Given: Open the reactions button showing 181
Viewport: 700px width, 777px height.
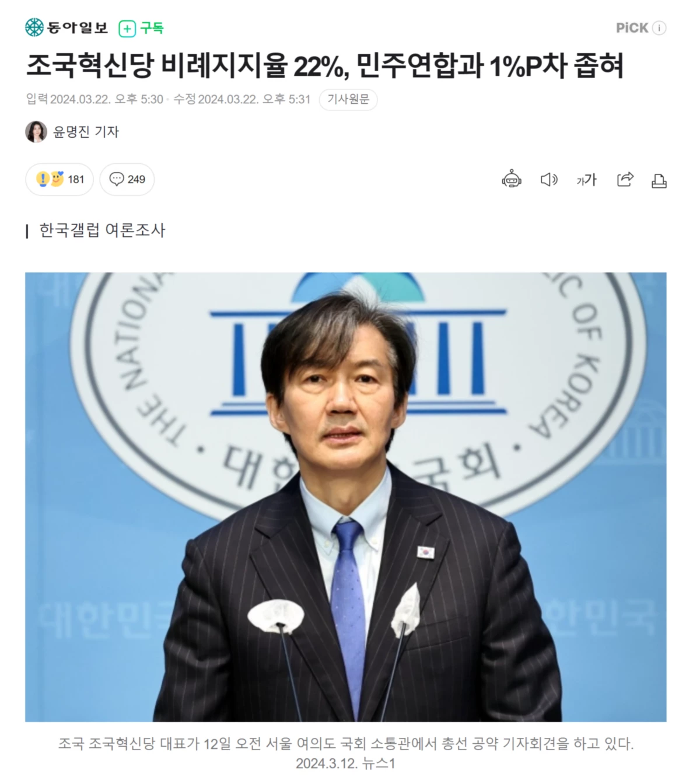Looking at the screenshot, I should [60, 179].
